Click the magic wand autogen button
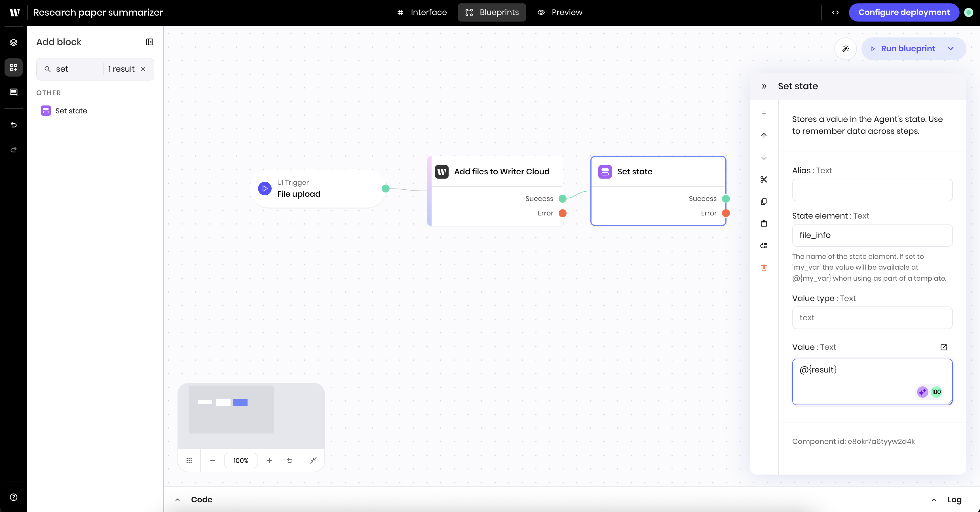 point(845,49)
